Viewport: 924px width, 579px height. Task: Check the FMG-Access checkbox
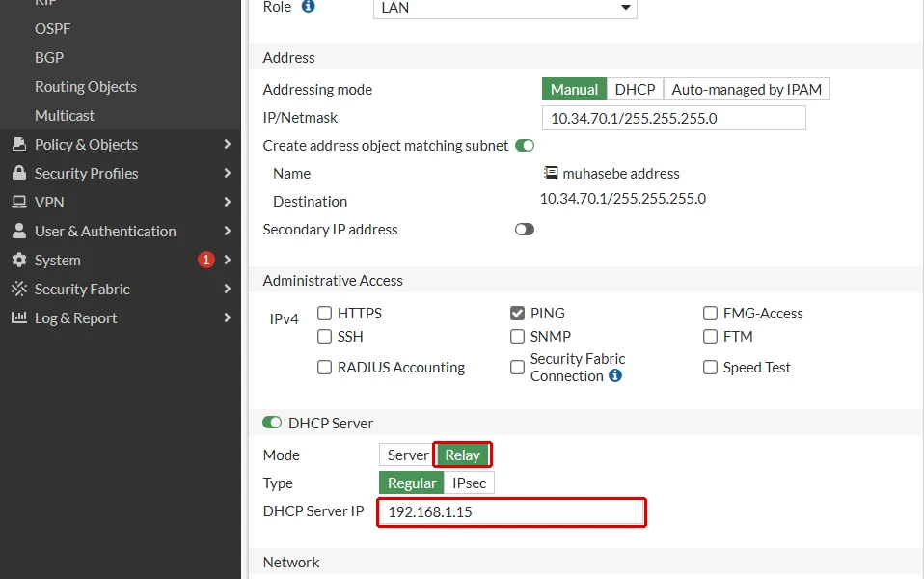tap(711, 313)
